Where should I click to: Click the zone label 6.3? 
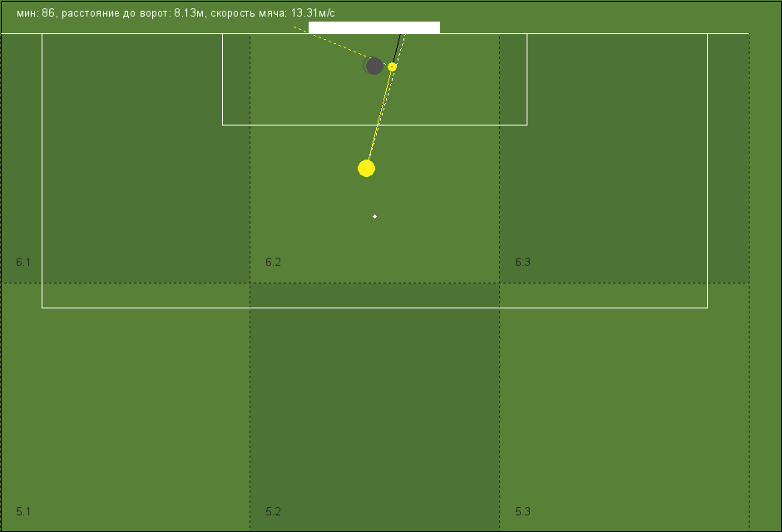click(x=522, y=262)
